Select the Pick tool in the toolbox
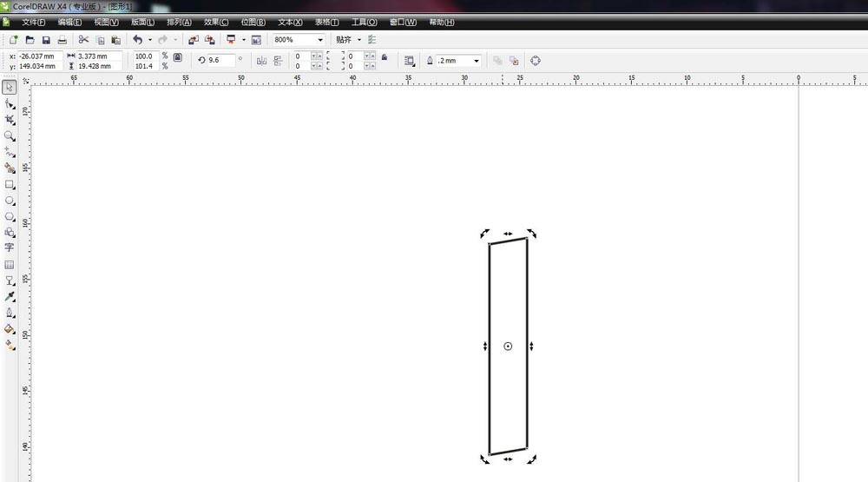The width and height of the screenshot is (868, 482). pyautogui.click(x=10, y=87)
